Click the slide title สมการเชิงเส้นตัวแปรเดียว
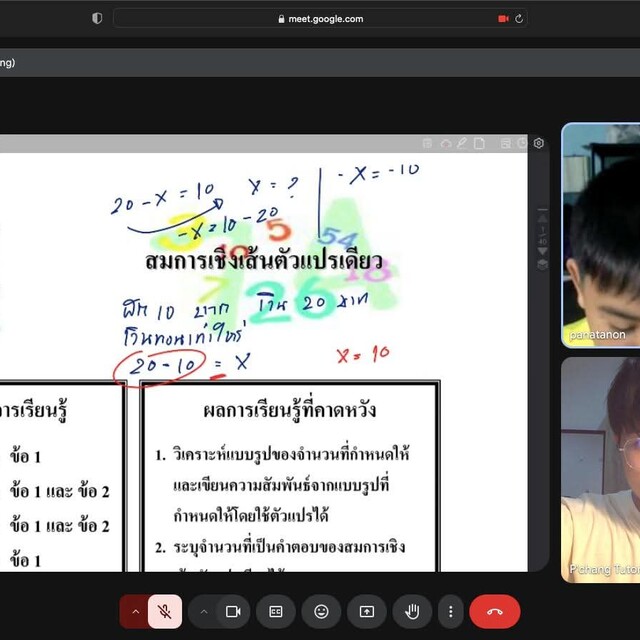640x640 pixels. click(x=264, y=261)
